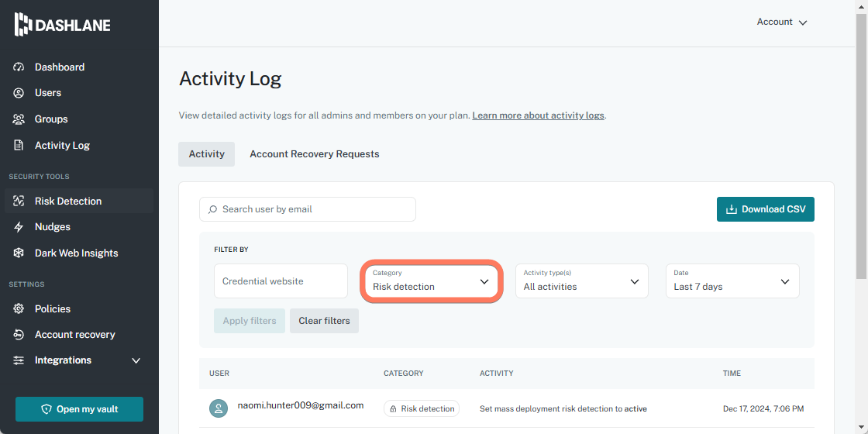Expand the Integrations sidebar section
868x434 pixels.
(x=136, y=360)
